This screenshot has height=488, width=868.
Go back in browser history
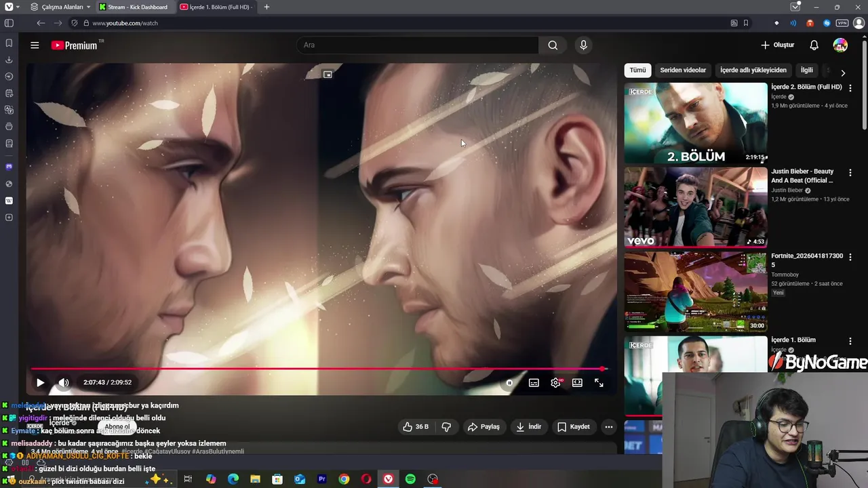pyautogui.click(x=41, y=23)
